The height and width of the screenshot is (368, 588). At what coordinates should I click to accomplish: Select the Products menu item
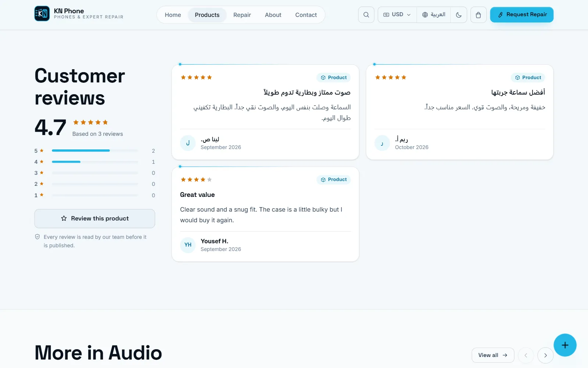(x=207, y=15)
